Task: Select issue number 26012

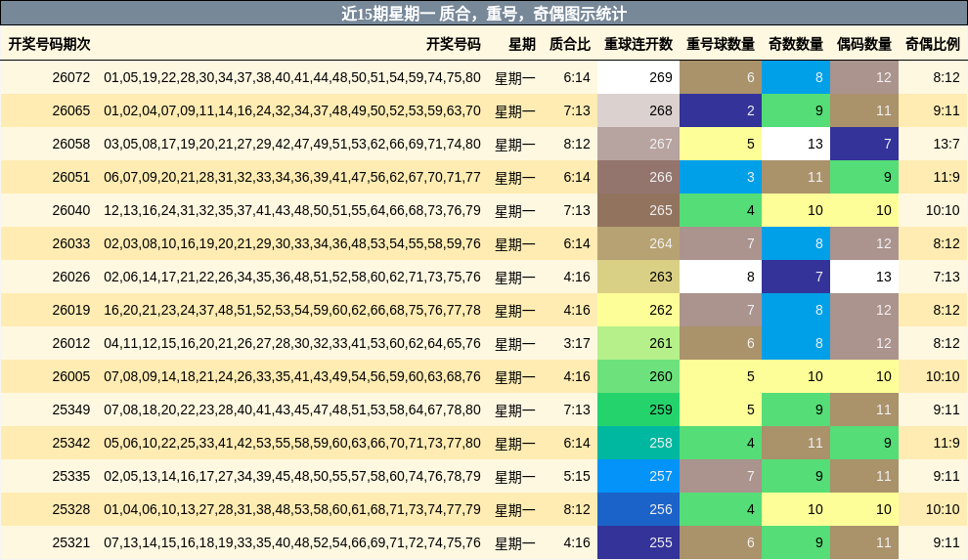Action: point(71,343)
